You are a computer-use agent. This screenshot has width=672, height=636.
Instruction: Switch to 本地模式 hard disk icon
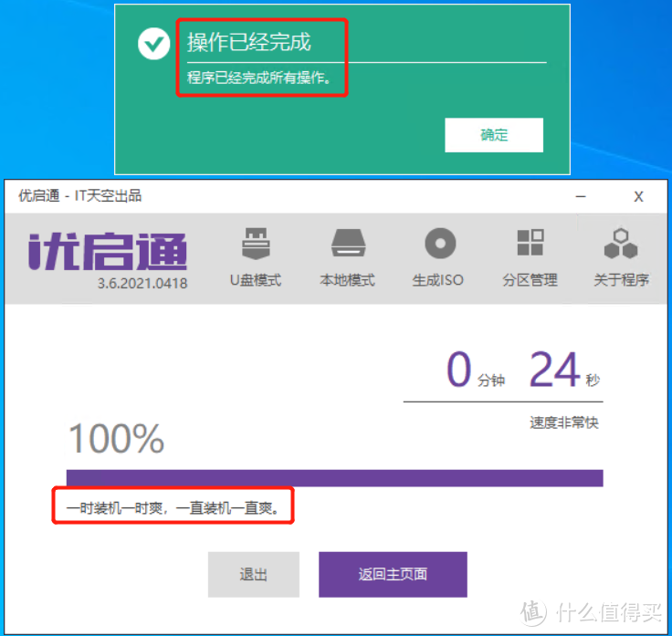(x=348, y=245)
